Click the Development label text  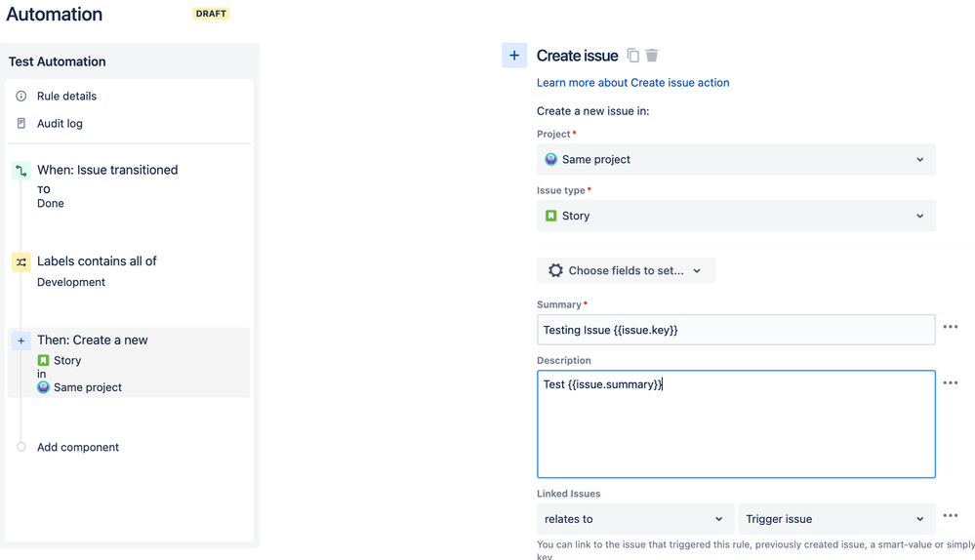71,282
